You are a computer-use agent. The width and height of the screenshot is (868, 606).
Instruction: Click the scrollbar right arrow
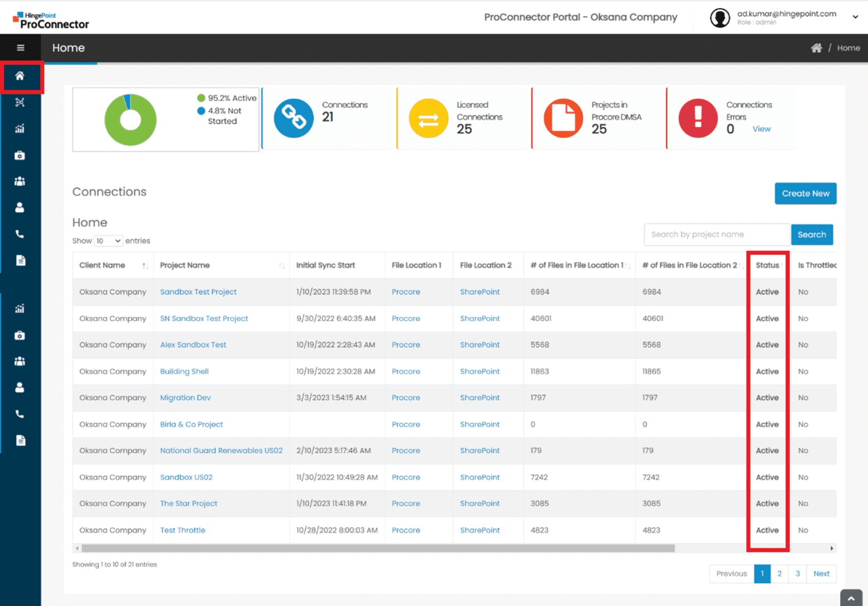(x=832, y=548)
